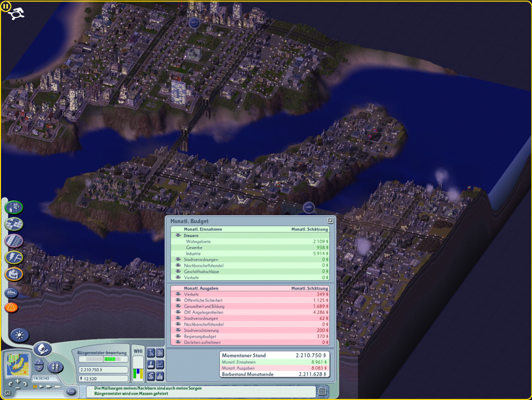Rotate the view clockwise

(25, 384)
